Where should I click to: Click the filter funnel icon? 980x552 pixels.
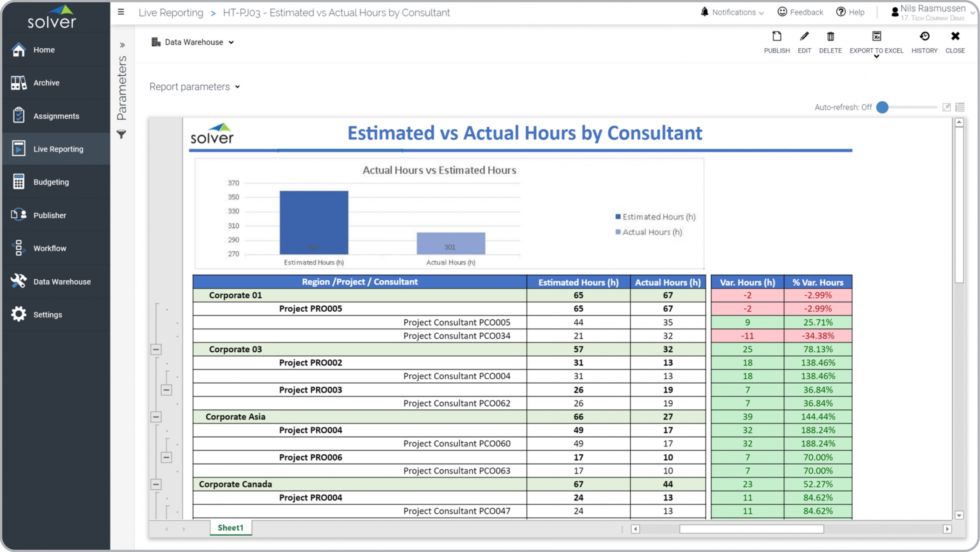click(x=121, y=135)
